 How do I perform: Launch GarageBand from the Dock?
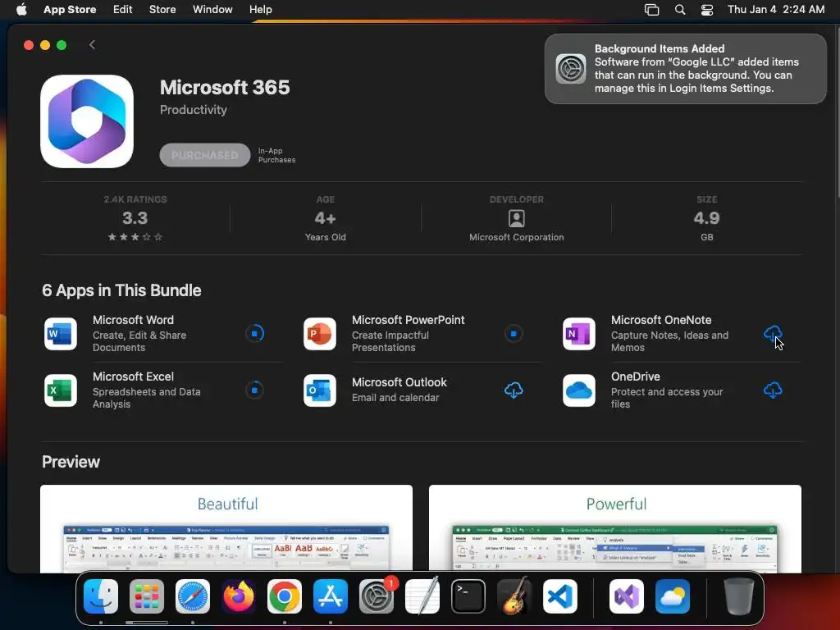514,596
